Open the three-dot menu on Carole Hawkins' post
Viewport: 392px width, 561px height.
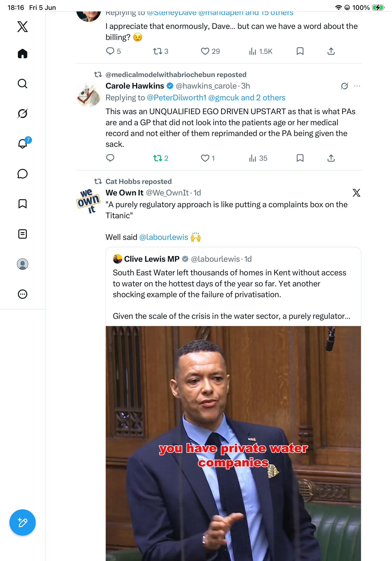pos(357,86)
